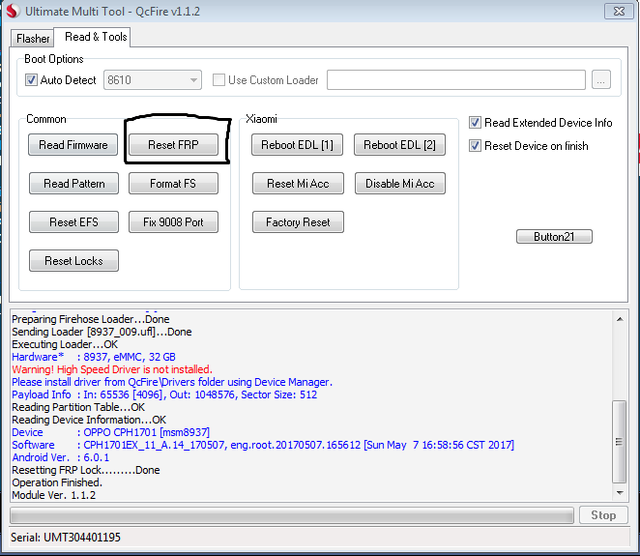Click the 'Sending Loader [8937_009.ufl]...Done' line
This screenshot has height=556, width=640.
[102, 332]
